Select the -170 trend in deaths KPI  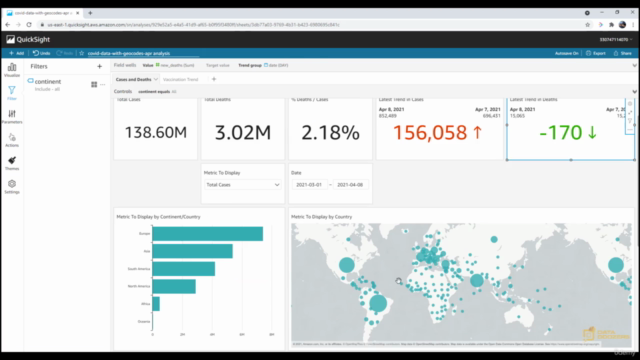[x=568, y=132]
